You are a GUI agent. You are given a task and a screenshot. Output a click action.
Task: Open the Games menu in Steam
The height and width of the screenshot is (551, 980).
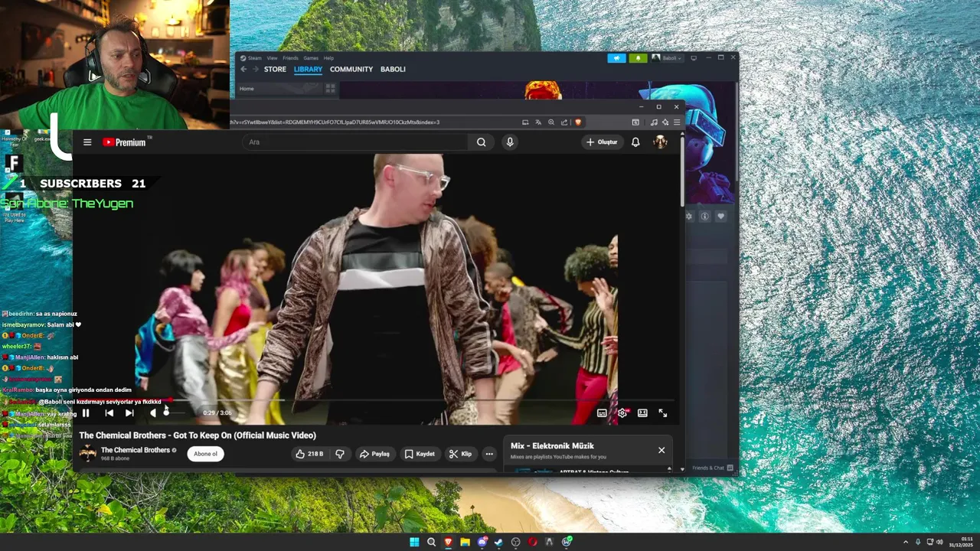311,58
